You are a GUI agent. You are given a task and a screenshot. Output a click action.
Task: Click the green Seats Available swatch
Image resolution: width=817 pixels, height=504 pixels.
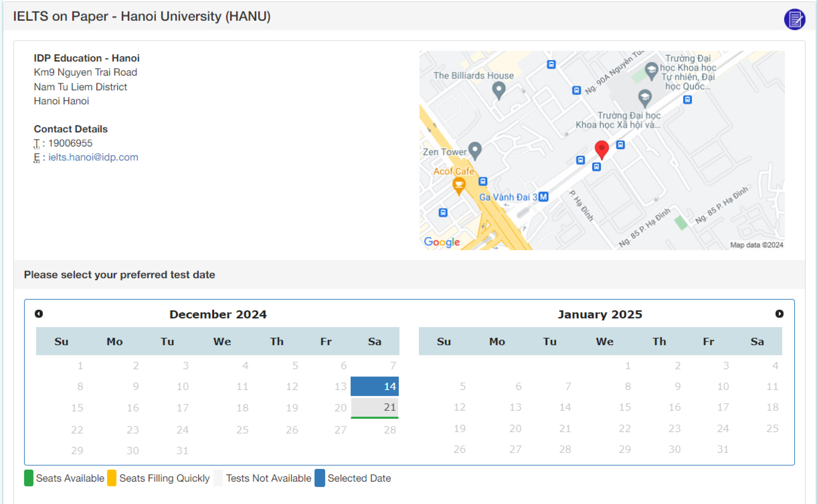(29, 478)
